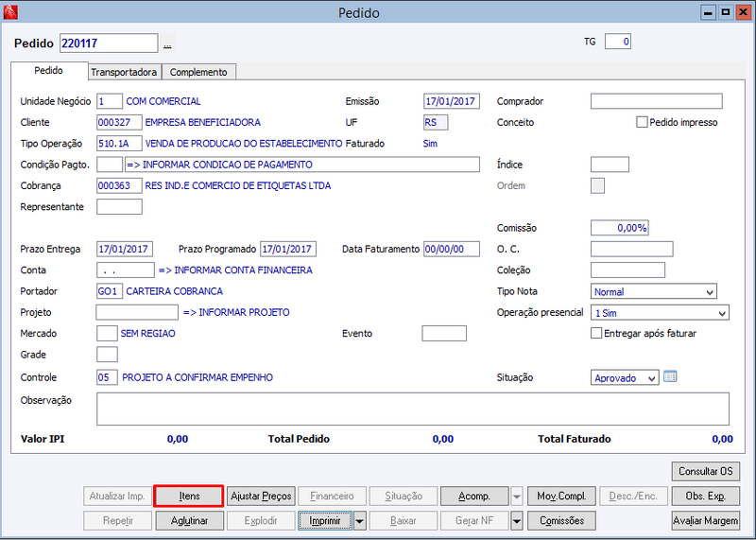The image size is (756, 540).
Task: Open Comissões
Action: pos(561,521)
